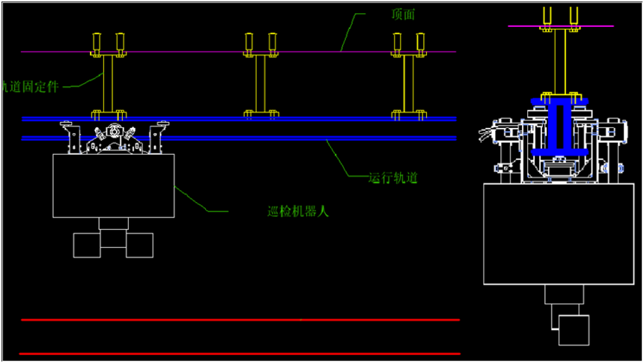Click the 运行轨道 text label
Viewport: 644px width, 363px height.
392,178
